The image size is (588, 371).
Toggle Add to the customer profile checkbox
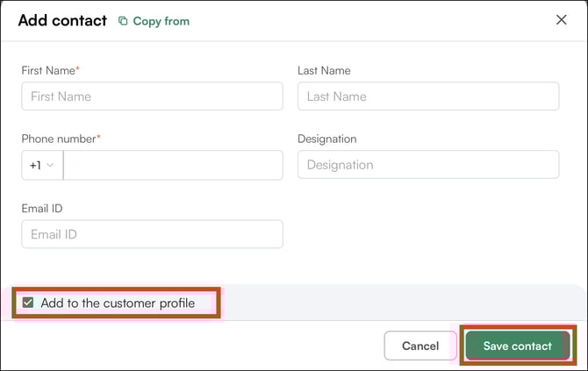click(29, 303)
